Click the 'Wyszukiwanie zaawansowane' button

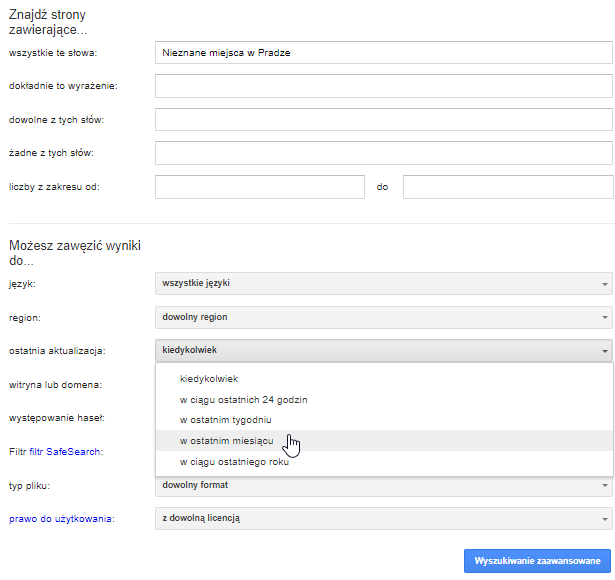click(537, 560)
